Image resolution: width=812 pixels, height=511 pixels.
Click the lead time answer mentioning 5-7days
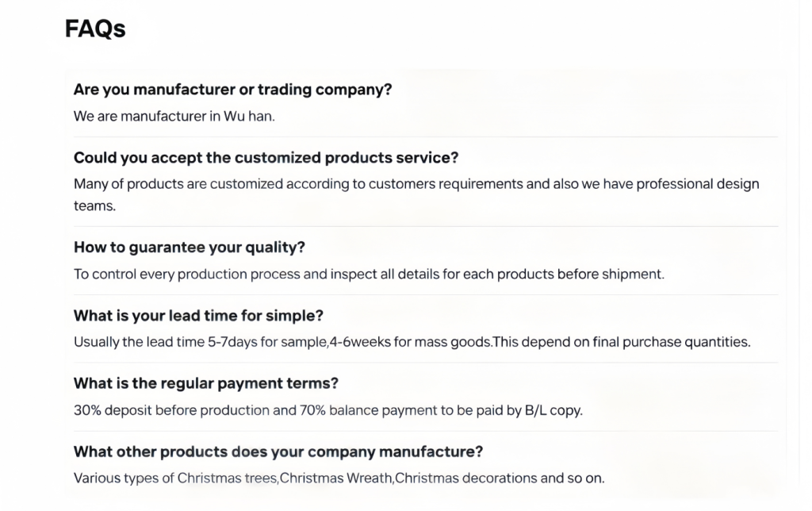click(412, 342)
